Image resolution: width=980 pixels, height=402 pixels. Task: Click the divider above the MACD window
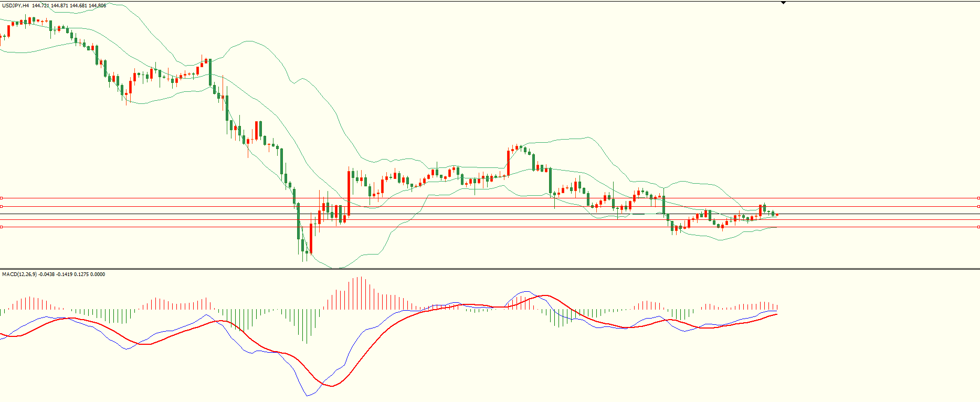point(472,269)
